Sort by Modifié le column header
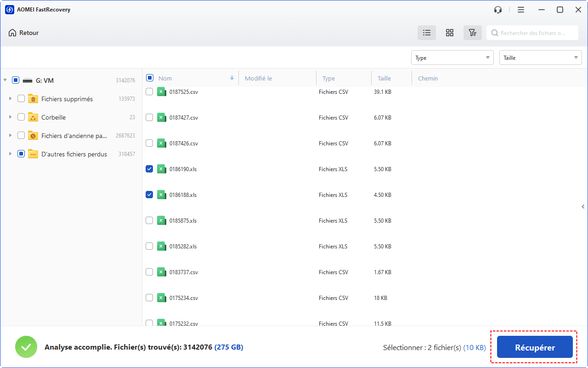This screenshot has height=368, width=588. tap(258, 78)
